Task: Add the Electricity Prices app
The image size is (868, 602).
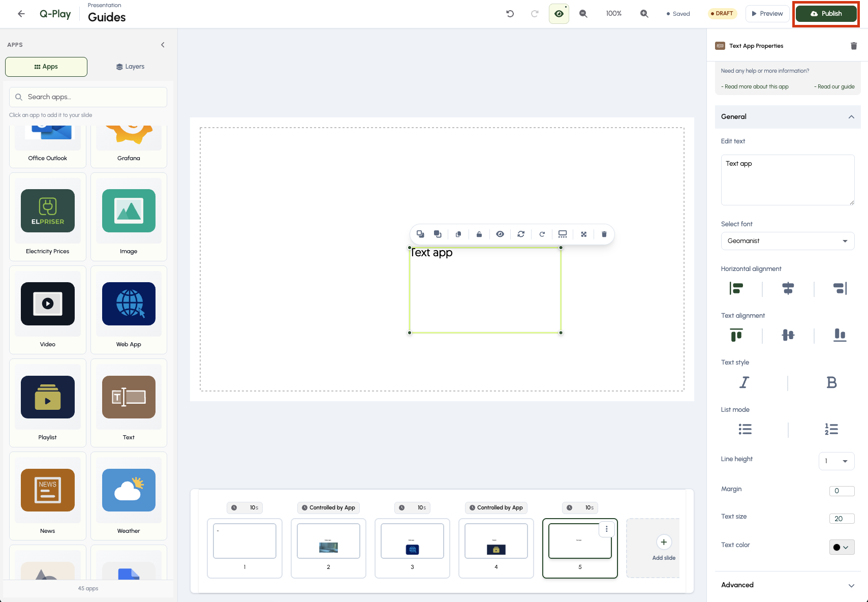Action: point(48,217)
